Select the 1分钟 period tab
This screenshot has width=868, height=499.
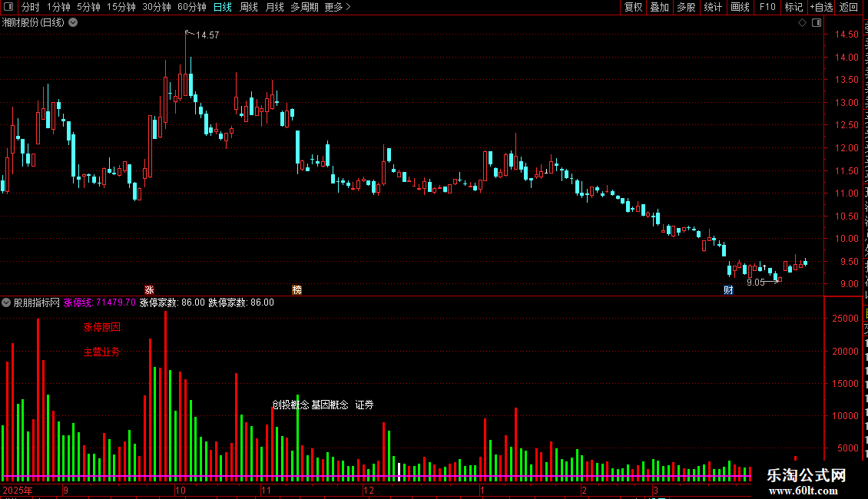(58, 7)
